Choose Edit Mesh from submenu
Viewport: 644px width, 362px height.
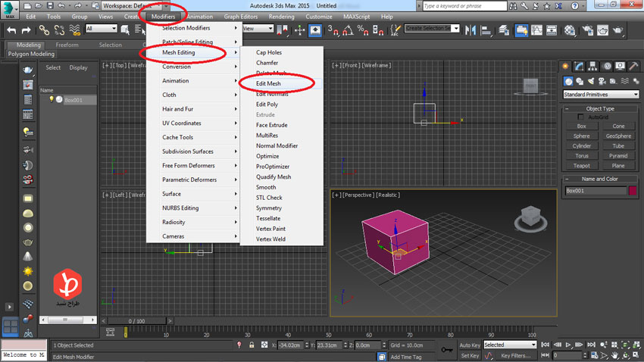(268, 84)
